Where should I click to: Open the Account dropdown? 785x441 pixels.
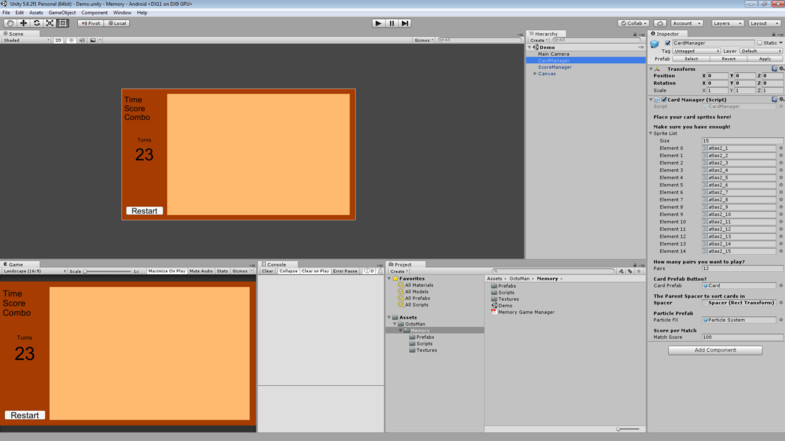[686, 23]
